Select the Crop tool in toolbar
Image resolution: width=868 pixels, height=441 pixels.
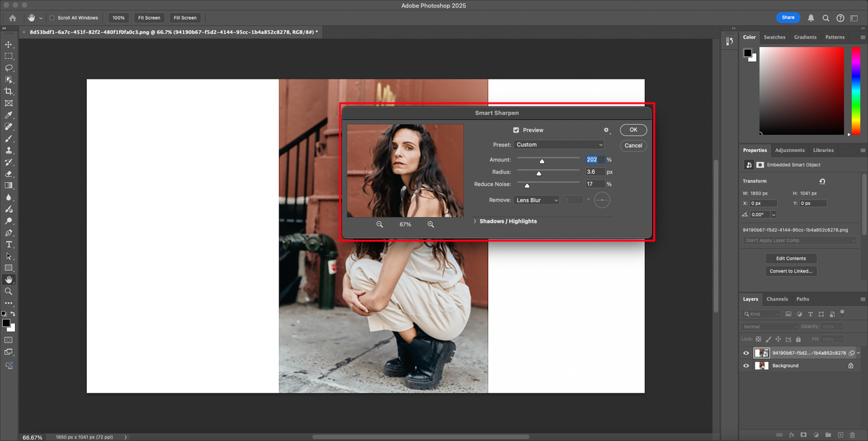pyautogui.click(x=9, y=91)
